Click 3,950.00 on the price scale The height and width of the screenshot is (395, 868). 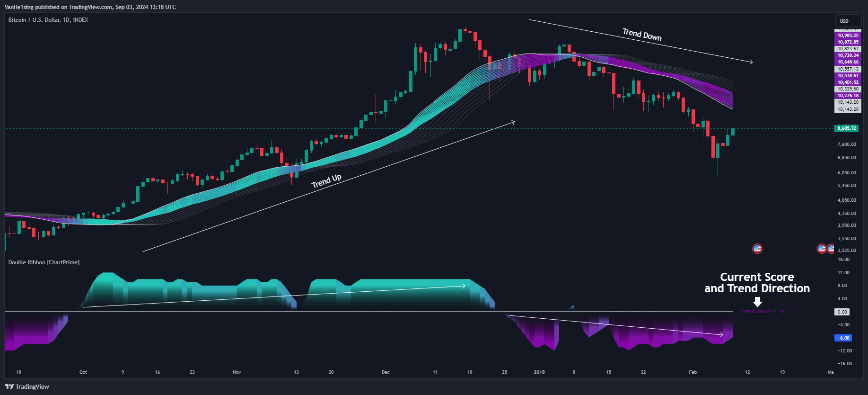pos(847,225)
